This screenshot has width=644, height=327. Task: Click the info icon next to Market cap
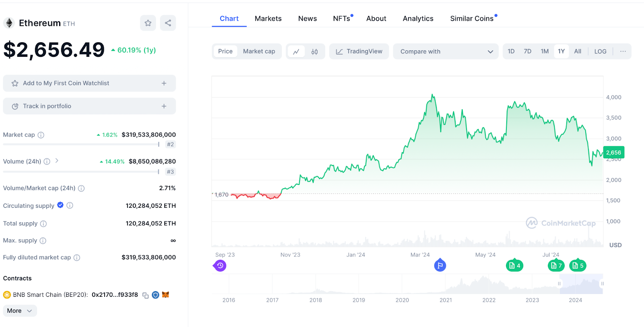point(41,135)
